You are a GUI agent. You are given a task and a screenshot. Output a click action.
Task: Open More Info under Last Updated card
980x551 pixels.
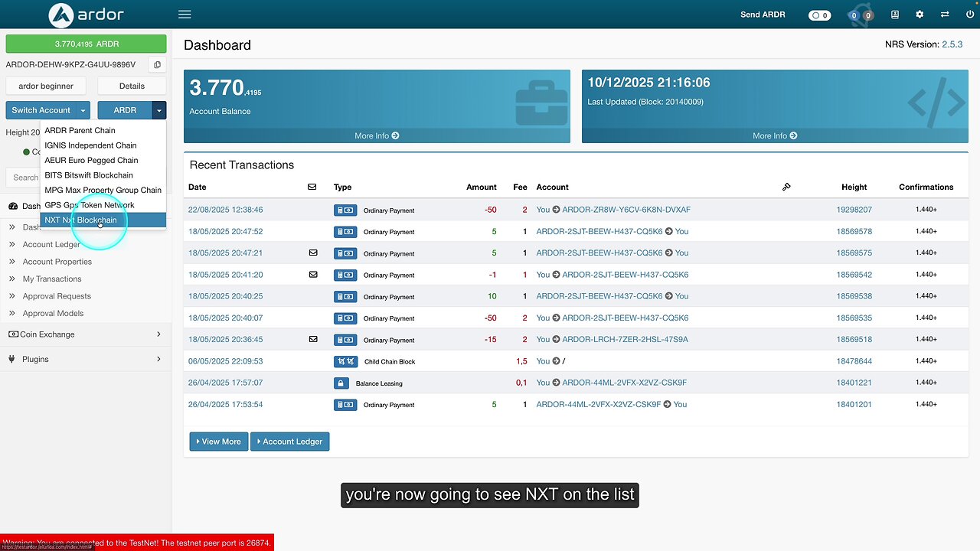(775, 135)
